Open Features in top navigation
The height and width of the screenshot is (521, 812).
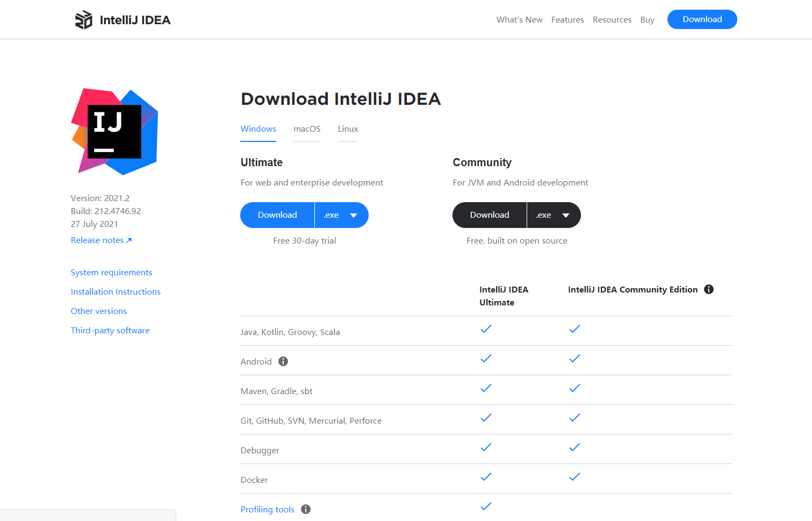coord(567,20)
